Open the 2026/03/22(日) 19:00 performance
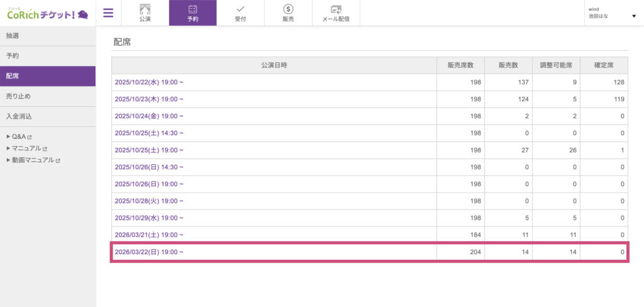This screenshot has height=307, width=644. click(x=149, y=252)
